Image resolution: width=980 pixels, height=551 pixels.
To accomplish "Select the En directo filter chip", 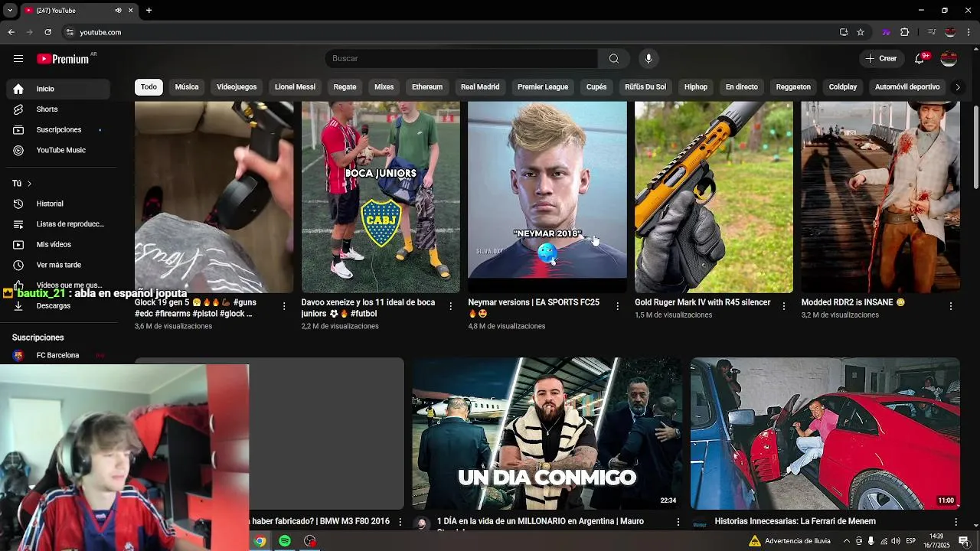I will point(742,87).
